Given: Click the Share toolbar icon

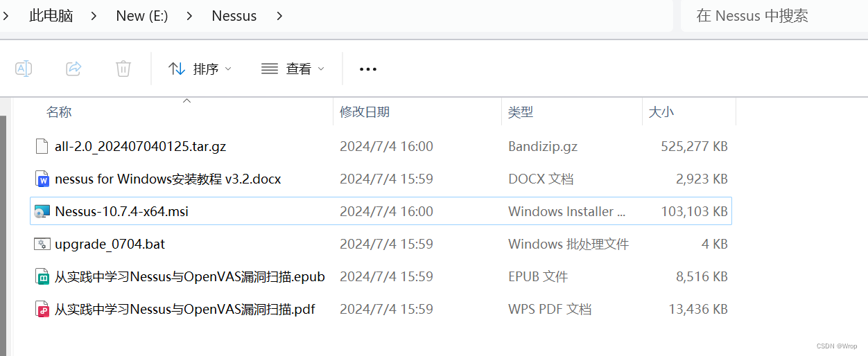Looking at the screenshot, I should point(73,69).
